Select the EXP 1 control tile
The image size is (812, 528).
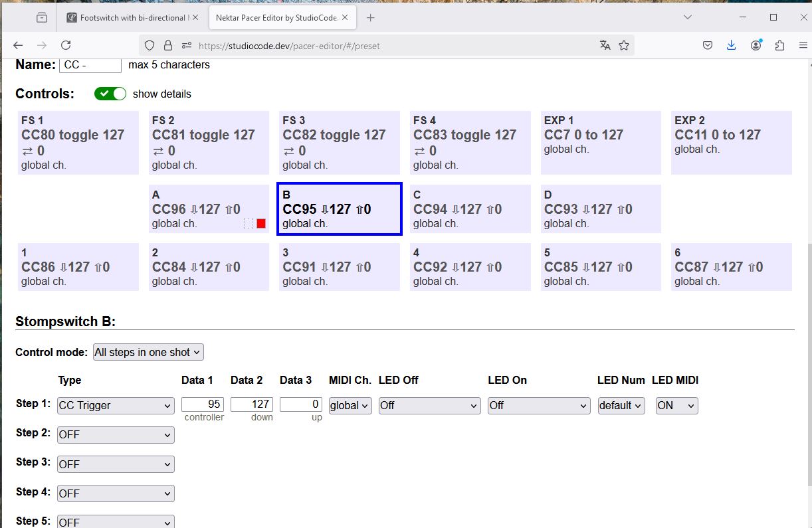coord(601,143)
